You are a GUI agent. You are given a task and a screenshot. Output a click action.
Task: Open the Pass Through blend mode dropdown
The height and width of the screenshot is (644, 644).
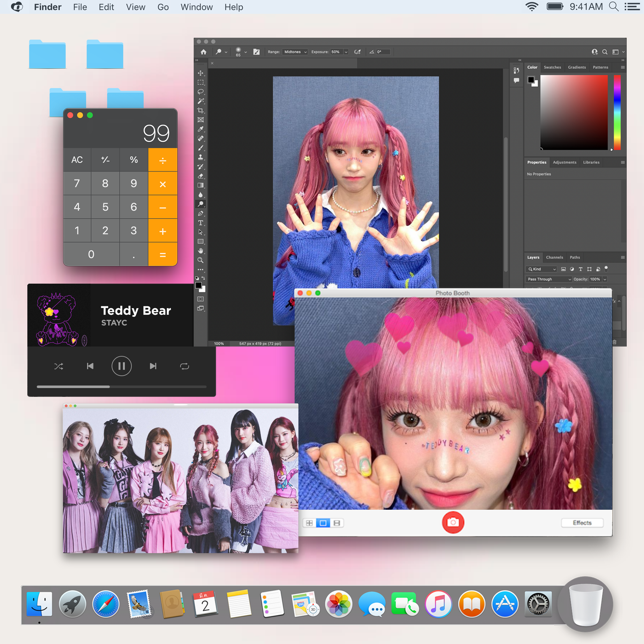549,279
